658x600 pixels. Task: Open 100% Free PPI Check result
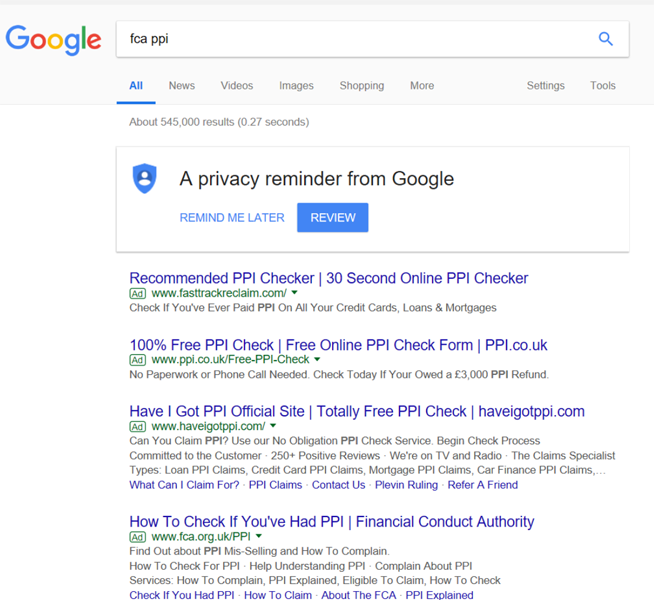tap(338, 345)
